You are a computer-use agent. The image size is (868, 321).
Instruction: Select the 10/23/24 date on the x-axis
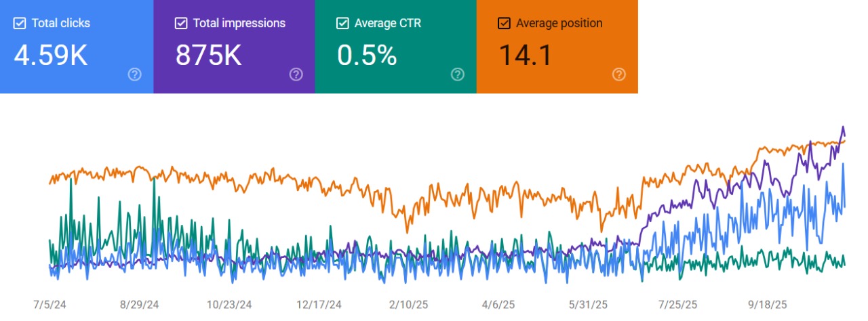point(229,305)
